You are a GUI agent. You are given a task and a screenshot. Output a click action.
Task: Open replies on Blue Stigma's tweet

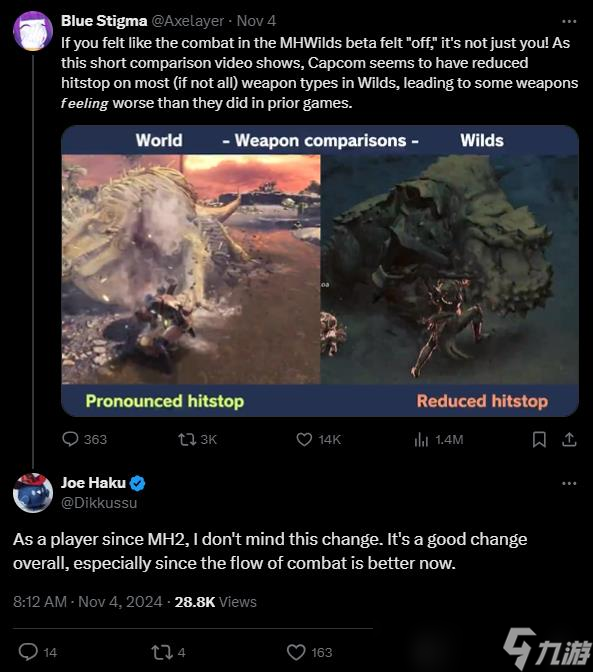click(x=84, y=439)
